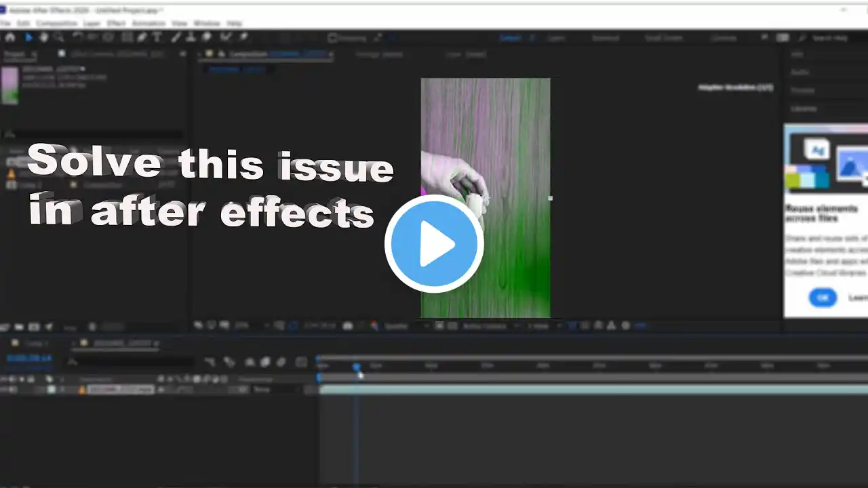Viewport: 868px width, 488px height.
Task: Select the Selection arrow tool
Action: (28, 38)
